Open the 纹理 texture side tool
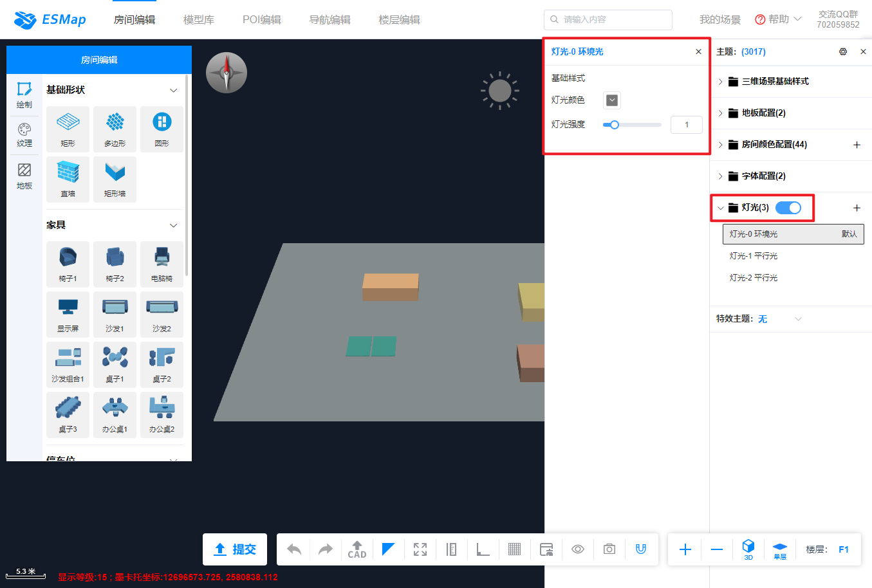The image size is (872, 588). pos(24,135)
